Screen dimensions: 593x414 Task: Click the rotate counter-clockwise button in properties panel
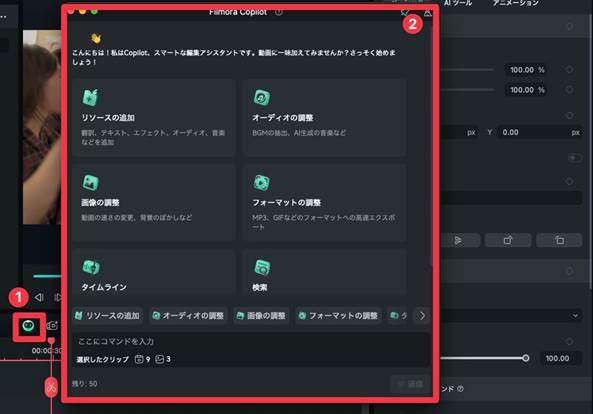(559, 240)
